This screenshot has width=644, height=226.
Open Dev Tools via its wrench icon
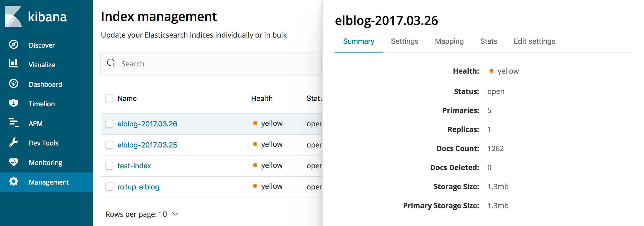pos(13,142)
